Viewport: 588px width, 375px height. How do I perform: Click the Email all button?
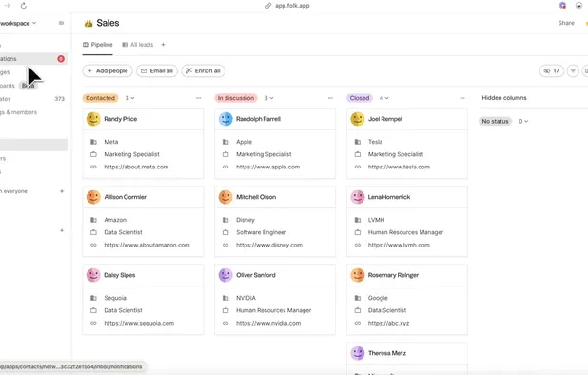coord(157,70)
